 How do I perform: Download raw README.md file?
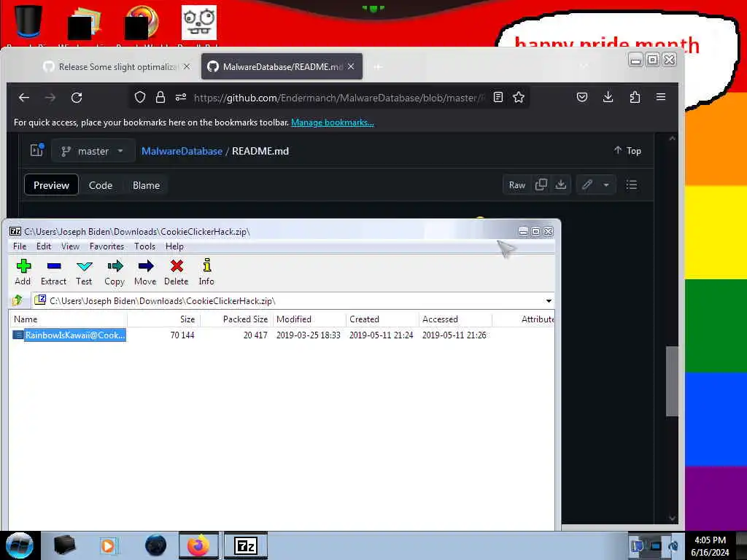(x=561, y=184)
